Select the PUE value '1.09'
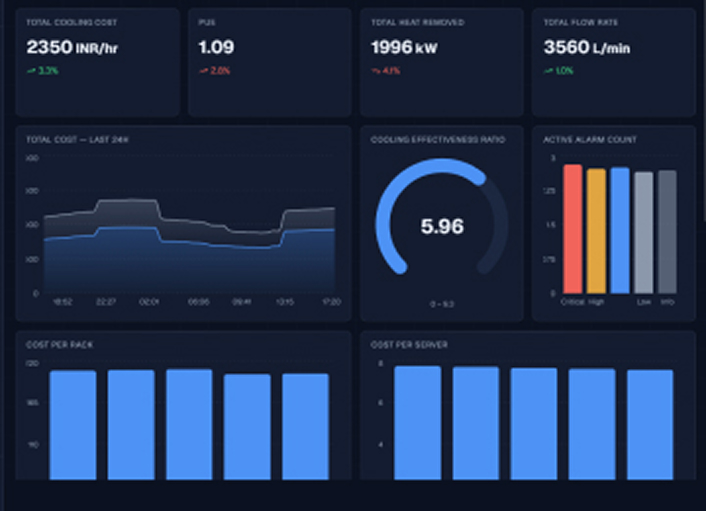 [216, 47]
